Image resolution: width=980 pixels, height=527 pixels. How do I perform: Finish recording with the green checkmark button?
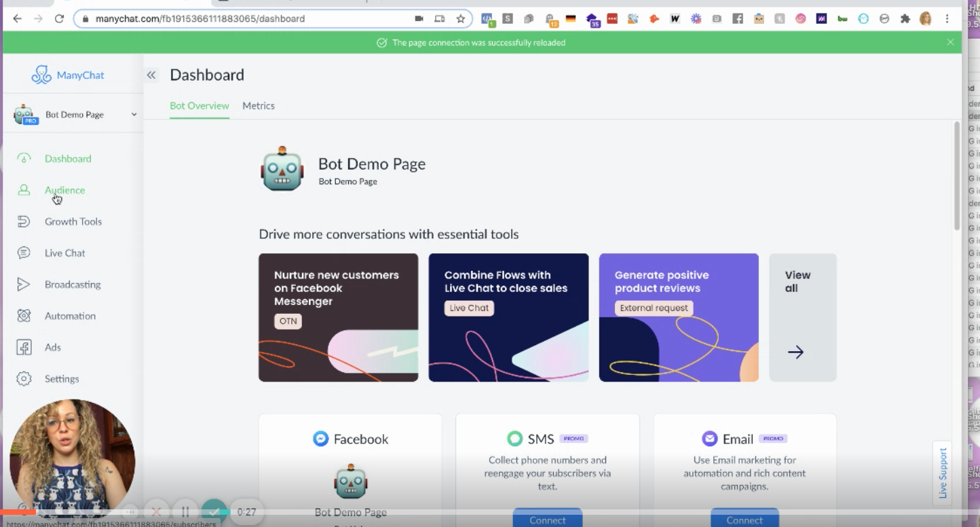tap(214, 512)
